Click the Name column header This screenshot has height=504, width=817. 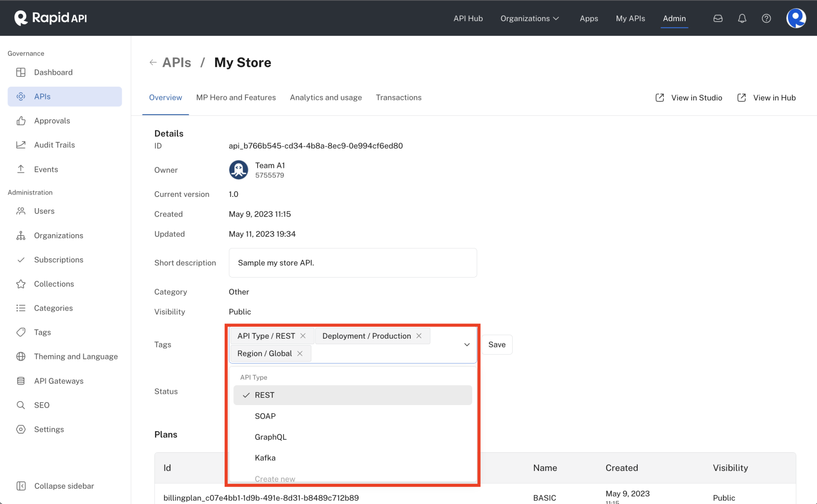[x=545, y=468]
